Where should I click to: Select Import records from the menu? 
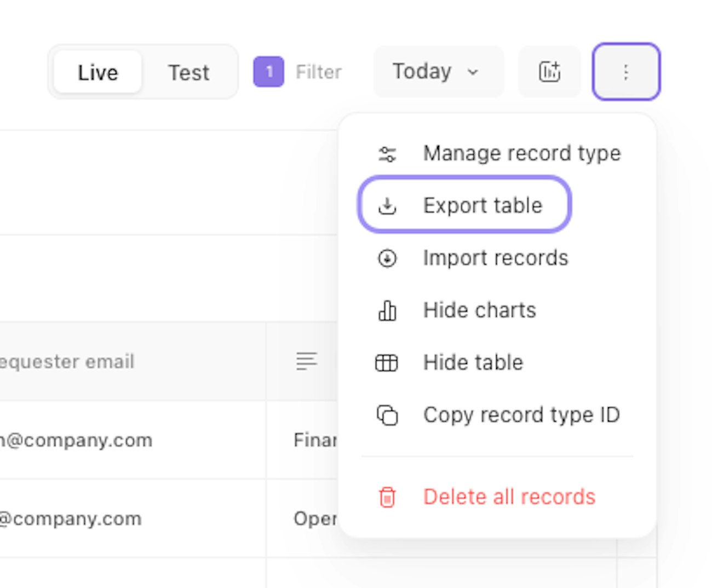496,258
